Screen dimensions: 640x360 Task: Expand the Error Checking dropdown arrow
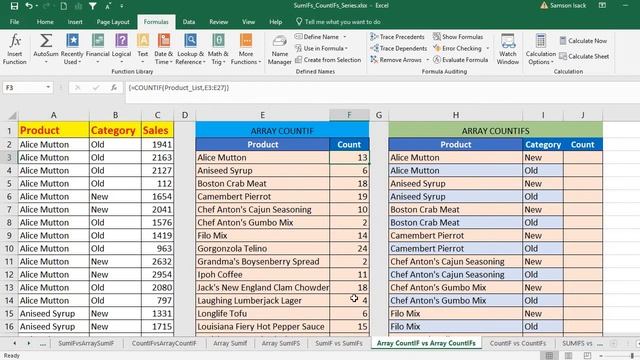[487, 49]
